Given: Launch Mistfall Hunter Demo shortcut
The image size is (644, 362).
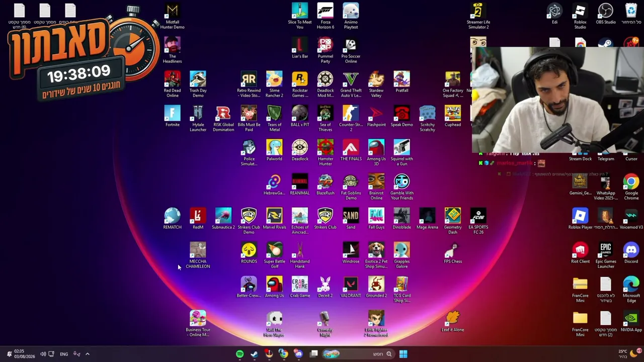Looking at the screenshot, I should pyautogui.click(x=172, y=16).
